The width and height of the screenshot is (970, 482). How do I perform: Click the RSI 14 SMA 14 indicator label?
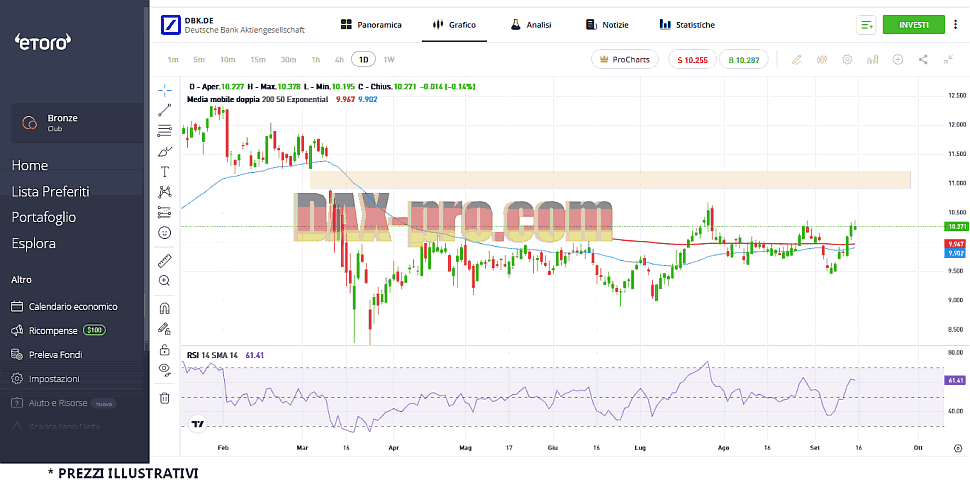click(212, 355)
